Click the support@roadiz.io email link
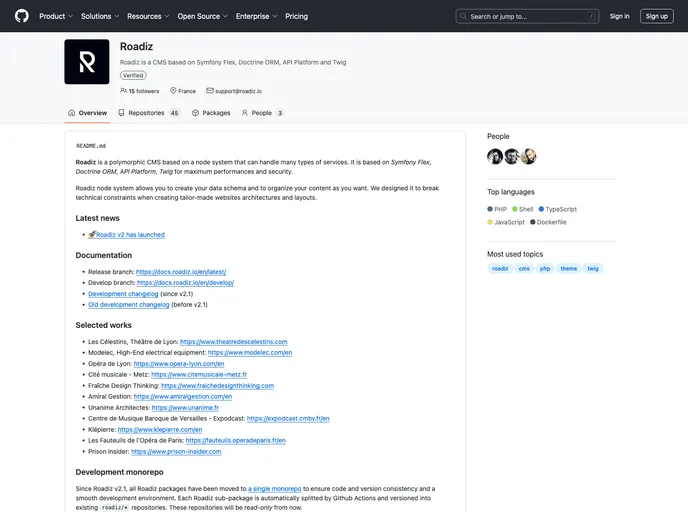This screenshot has height=512, width=688. (238, 91)
